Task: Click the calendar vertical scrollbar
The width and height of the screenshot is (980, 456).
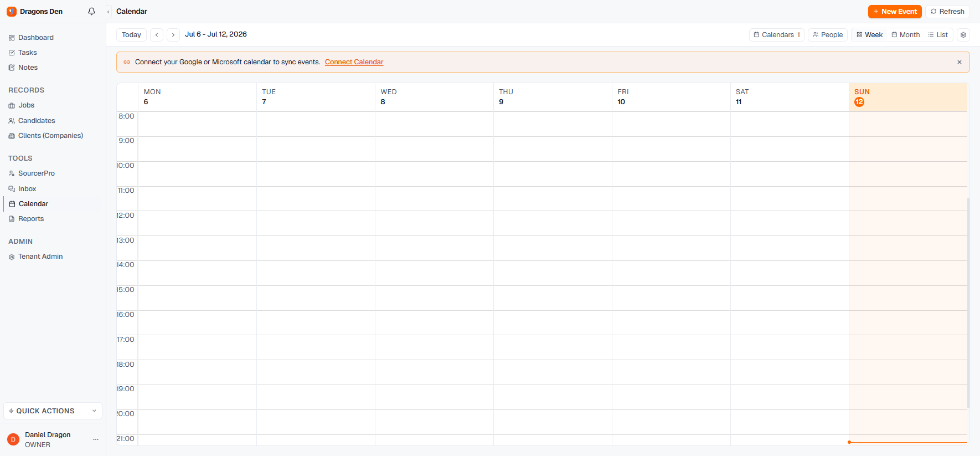Action: [x=968, y=303]
